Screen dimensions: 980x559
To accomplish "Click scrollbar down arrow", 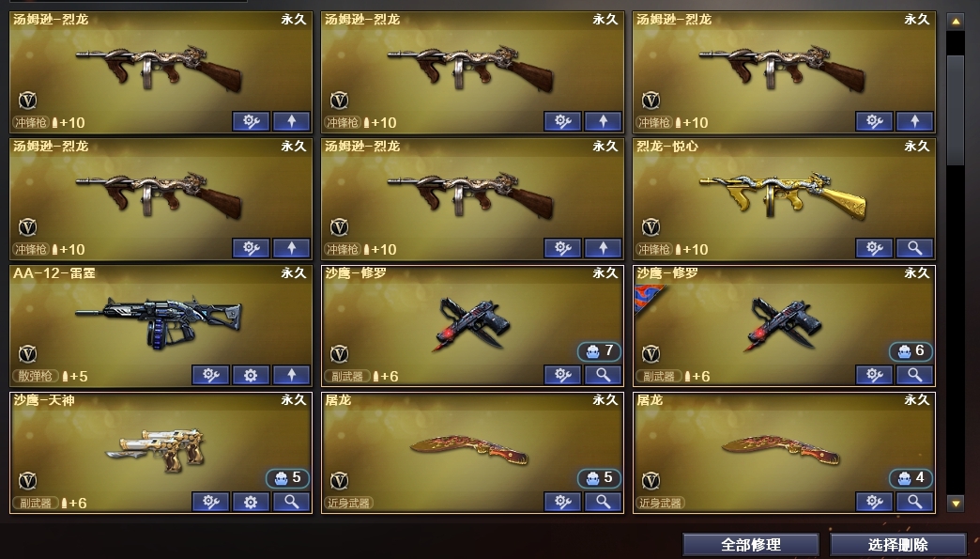I will pos(956,503).
